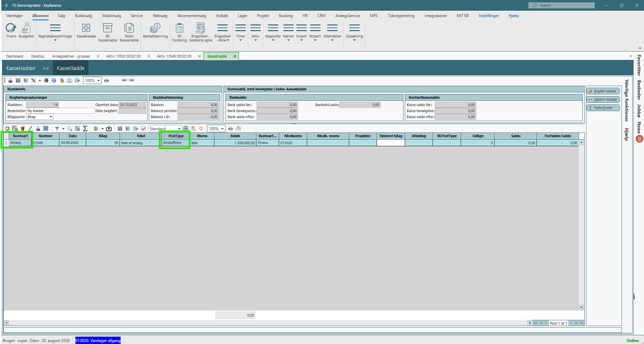Open the Budgetter ribbon icon

(x=26, y=30)
